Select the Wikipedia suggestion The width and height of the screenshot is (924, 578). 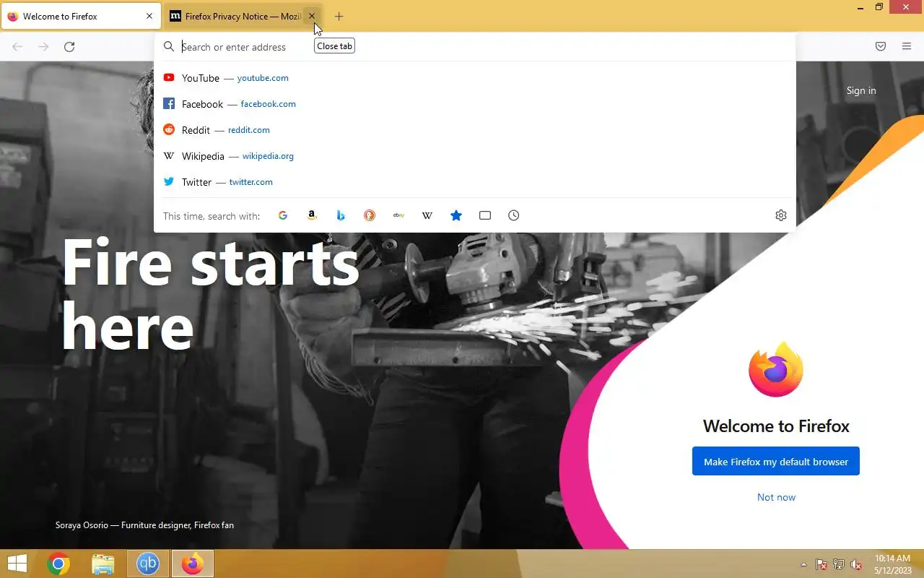tap(475, 156)
